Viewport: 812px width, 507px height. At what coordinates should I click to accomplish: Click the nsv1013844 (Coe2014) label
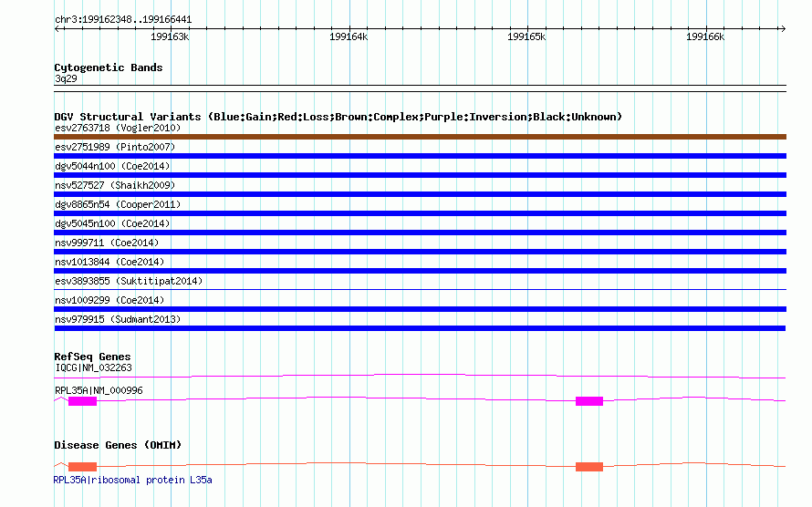coord(109,262)
